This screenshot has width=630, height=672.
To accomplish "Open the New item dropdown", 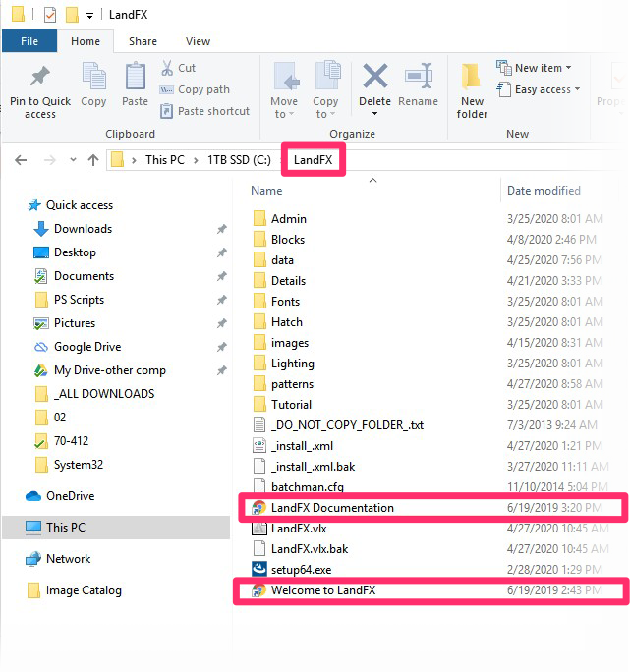I will pos(534,68).
